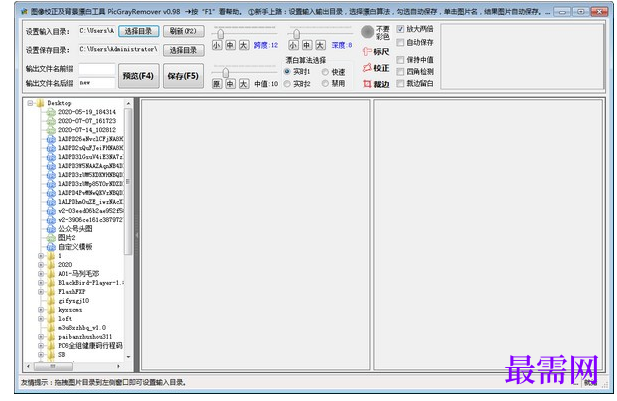Choose input directory with 选择目录 button
This screenshot has height=401, width=617.
coord(139,31)
